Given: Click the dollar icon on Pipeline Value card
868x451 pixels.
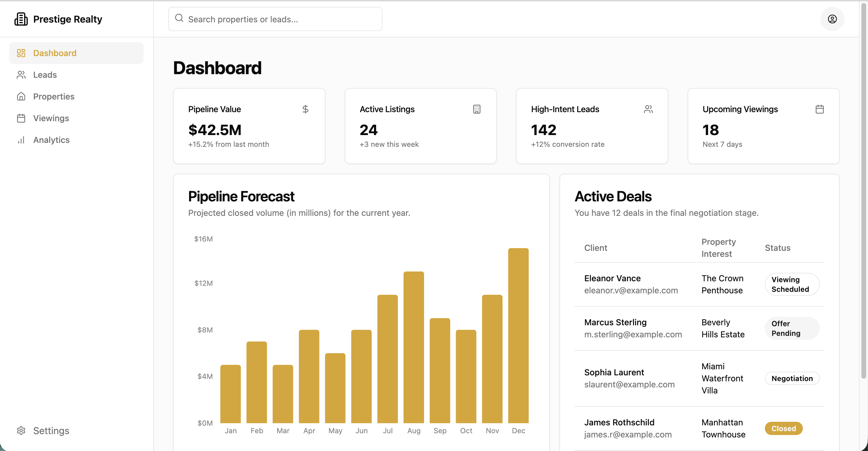Looking at the screenshot, I should pos(305,109).
